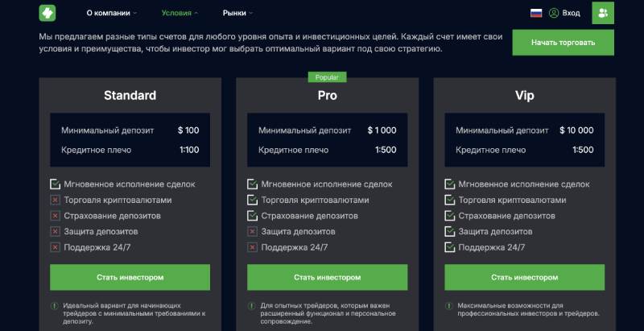644x331 pixels.
Task: Click info icon under Standard plan
Action: coord(55,306)
